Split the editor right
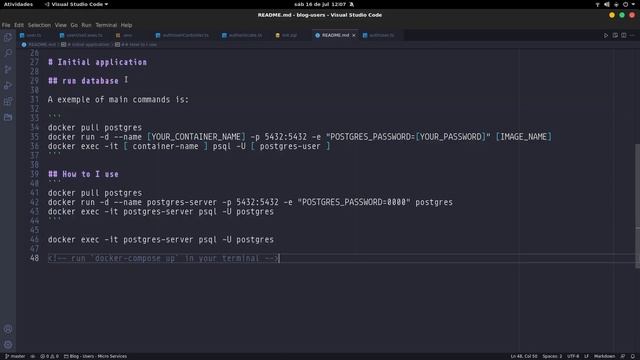Viewport: 640px width, 360px height. coord(624,36)
